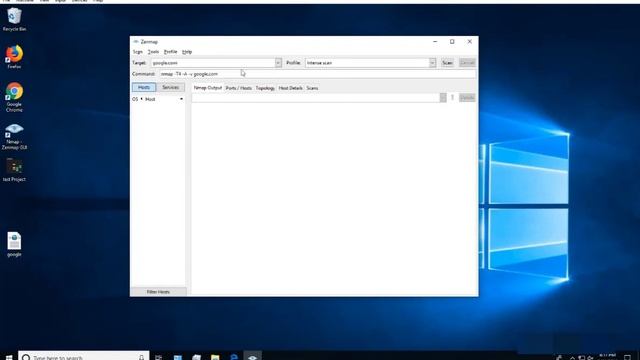Click the microphone icon in the search box

point(142,358)
